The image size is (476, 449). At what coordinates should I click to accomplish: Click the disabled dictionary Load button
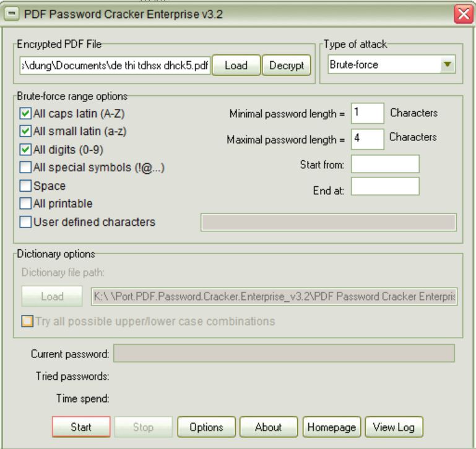coord(52,296)
